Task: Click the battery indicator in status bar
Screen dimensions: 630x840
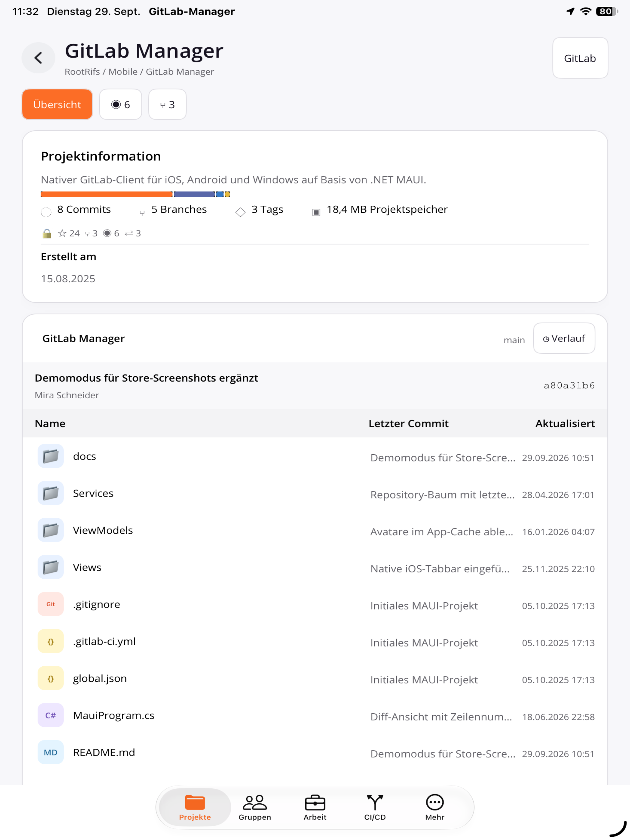Action: pyautogui.click(x=607, y=11)
